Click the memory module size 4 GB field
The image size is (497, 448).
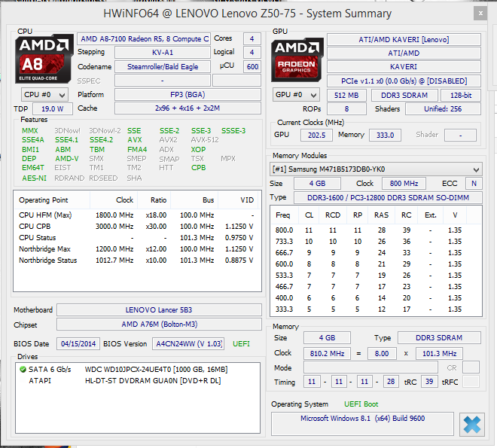click(x=317, y=184)
